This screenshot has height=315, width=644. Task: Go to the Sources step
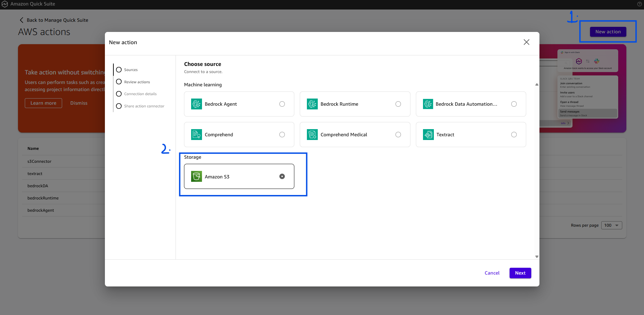tap(127, 70)
